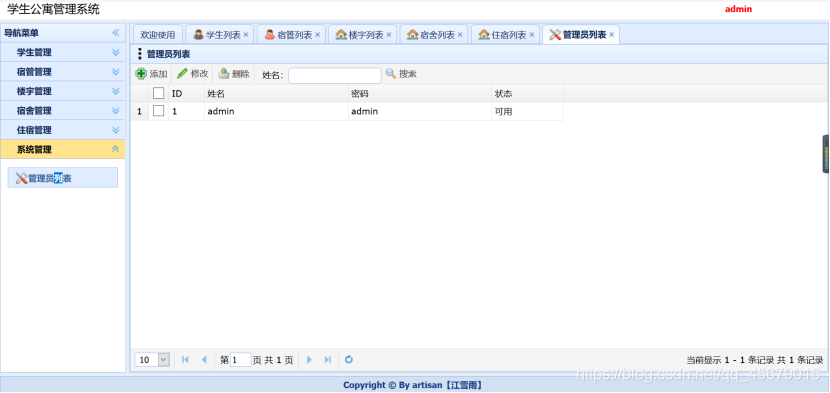Screen dimensions: 830x393
Task: Click the admin cell under 密码 column
Action: tap(420, 111)
